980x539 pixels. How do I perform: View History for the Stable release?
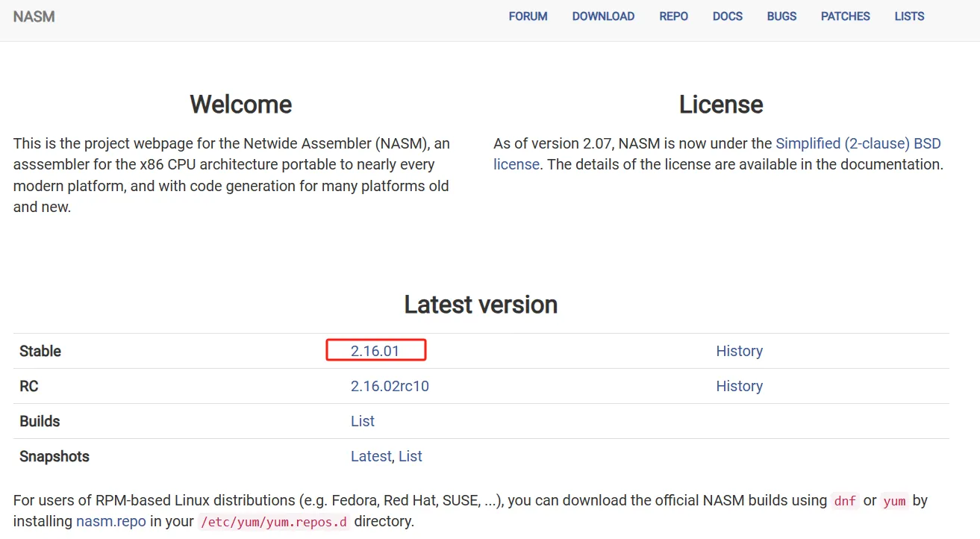[x=739, y=351]
